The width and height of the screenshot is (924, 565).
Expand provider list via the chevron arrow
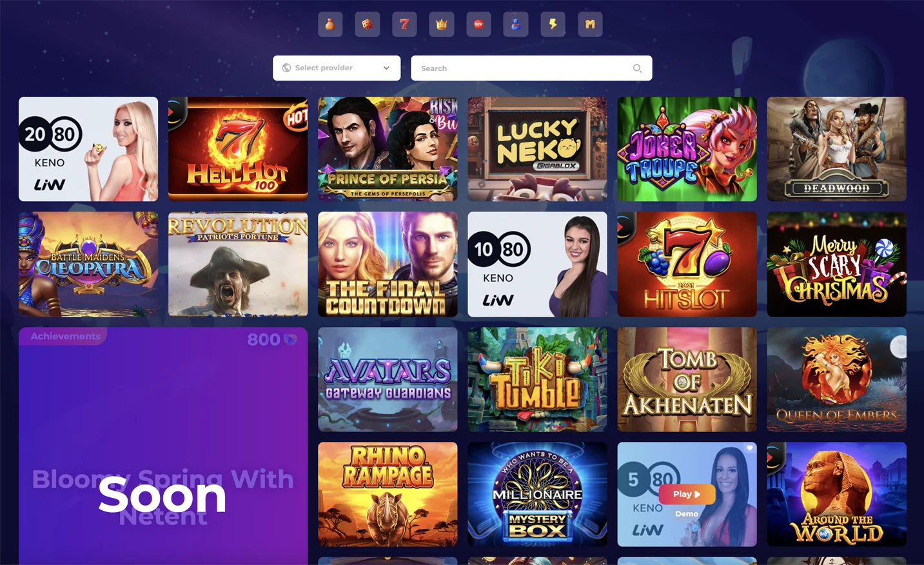386,68
